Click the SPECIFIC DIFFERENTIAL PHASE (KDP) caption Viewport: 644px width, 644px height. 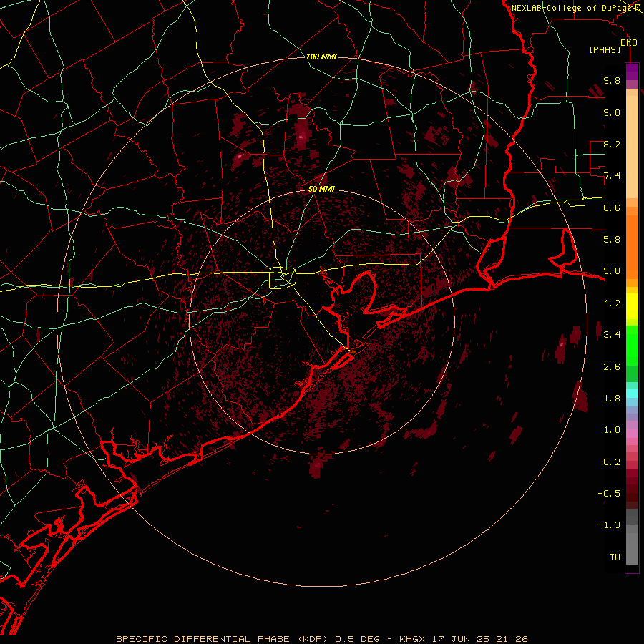222,639
